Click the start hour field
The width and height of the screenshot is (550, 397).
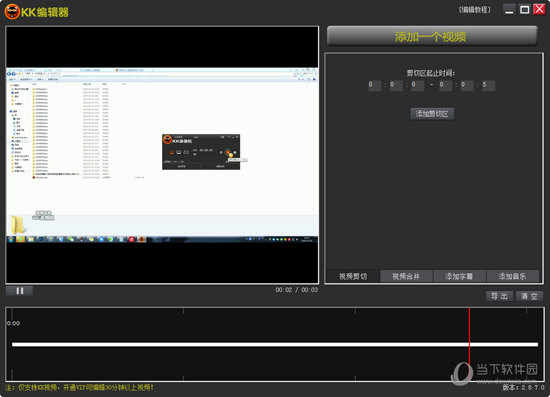(x=374, y=85)
